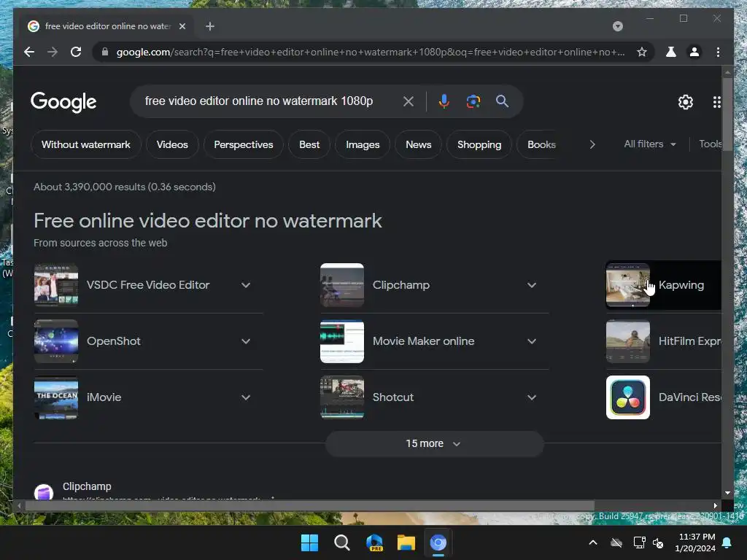The image size is (747, 560).
Task: Switch to the Images filter
Action: coord(363,144)
